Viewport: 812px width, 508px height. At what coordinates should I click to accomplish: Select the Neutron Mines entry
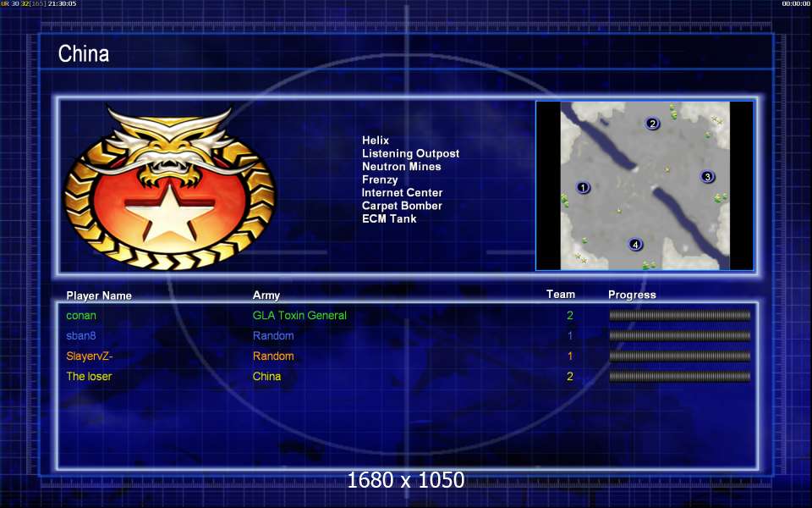(x=401, y=167)
